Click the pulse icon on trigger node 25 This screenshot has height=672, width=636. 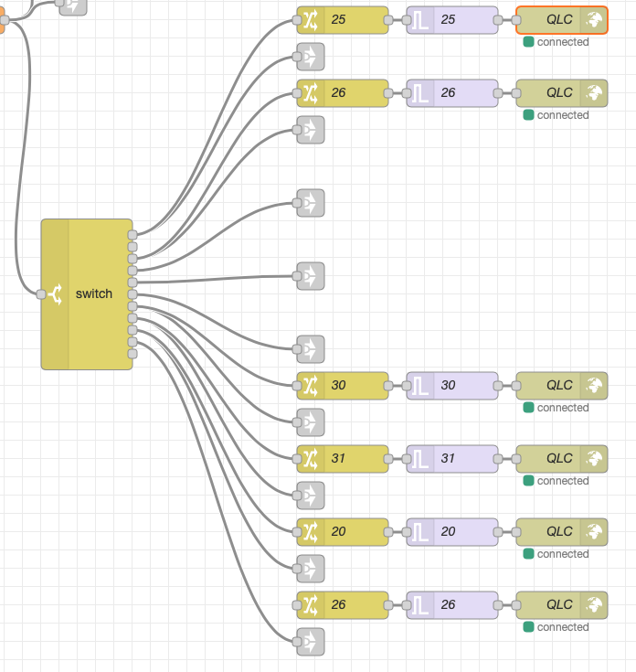click(420, 19)
